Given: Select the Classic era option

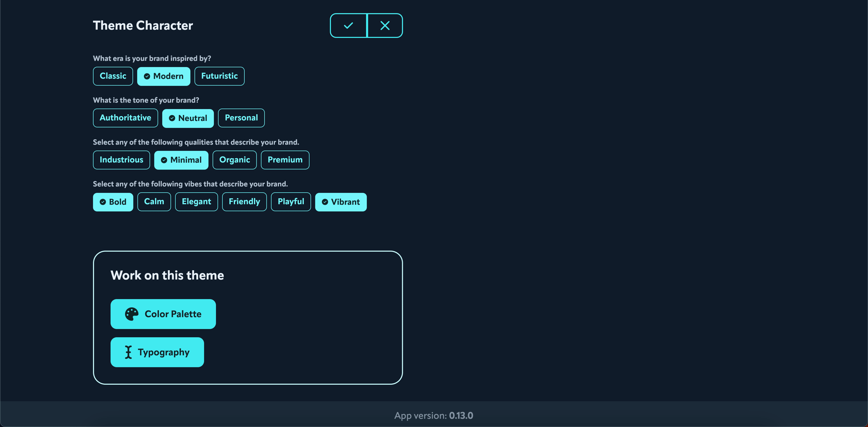Looking at the screenshot, I should pos(113,76).
